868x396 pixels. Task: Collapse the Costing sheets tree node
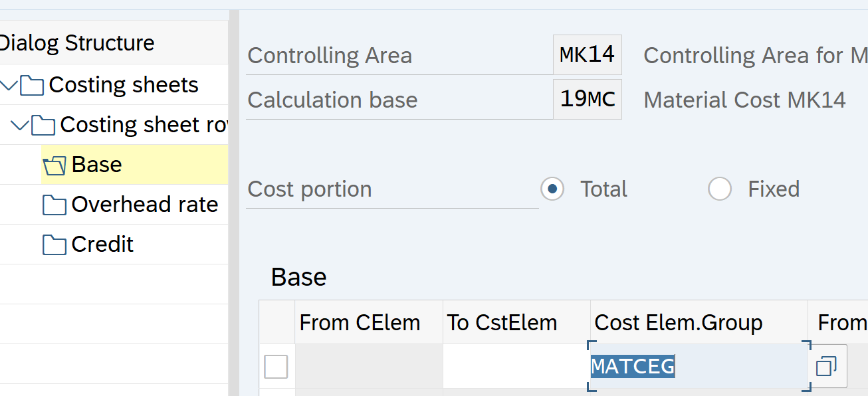pos(9,85)
